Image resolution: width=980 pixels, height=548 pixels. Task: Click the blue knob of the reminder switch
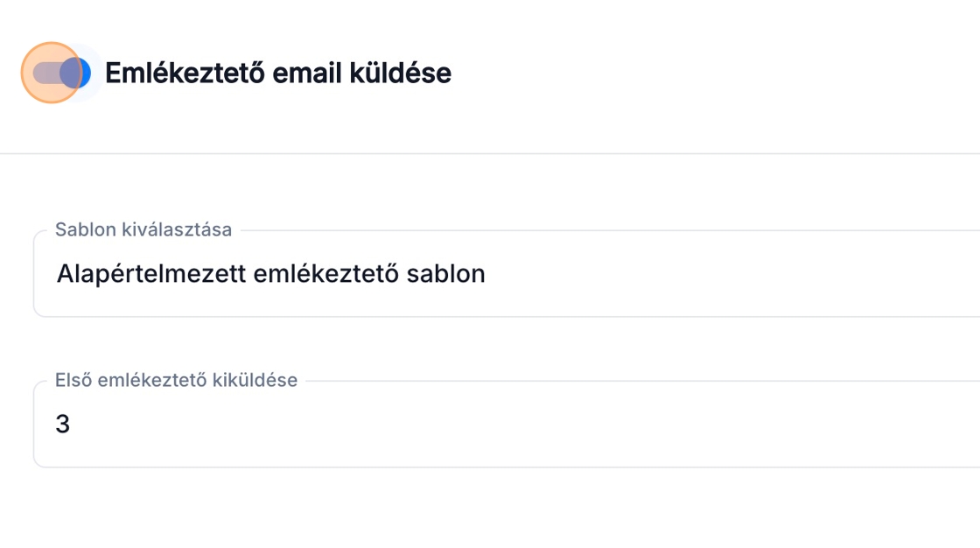[x=76, y=73]
